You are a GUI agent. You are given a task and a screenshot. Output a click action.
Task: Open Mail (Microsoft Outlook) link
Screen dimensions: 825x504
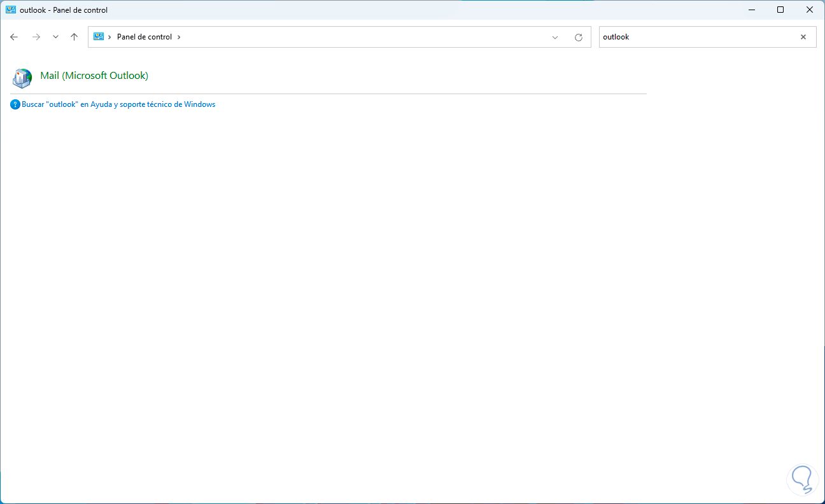94,76
